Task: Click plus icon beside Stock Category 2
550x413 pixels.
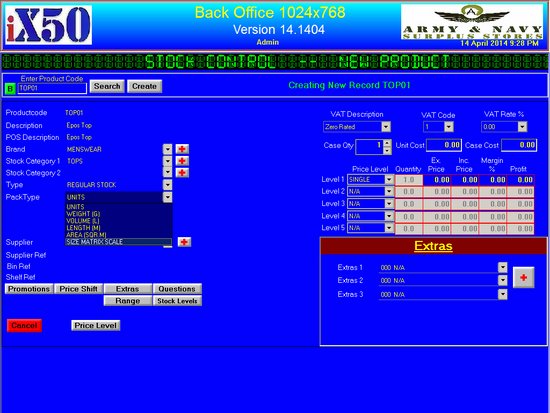Action: click(182, 173)
